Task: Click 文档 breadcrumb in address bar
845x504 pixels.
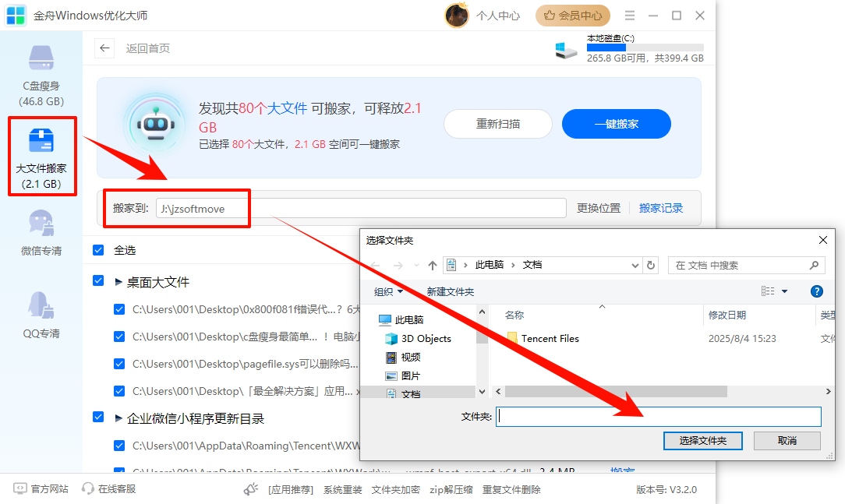Action: [532, 264]
